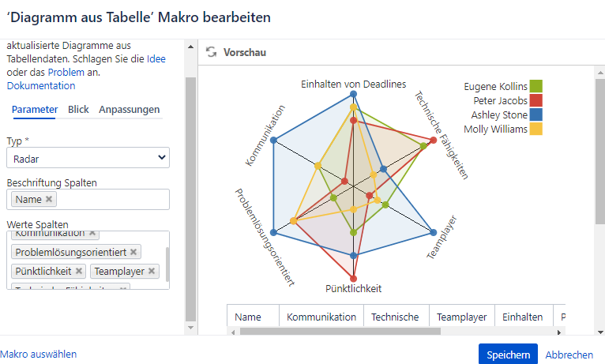
Task: Click the chevron arrow of Typ select
Action: [162, 157]
